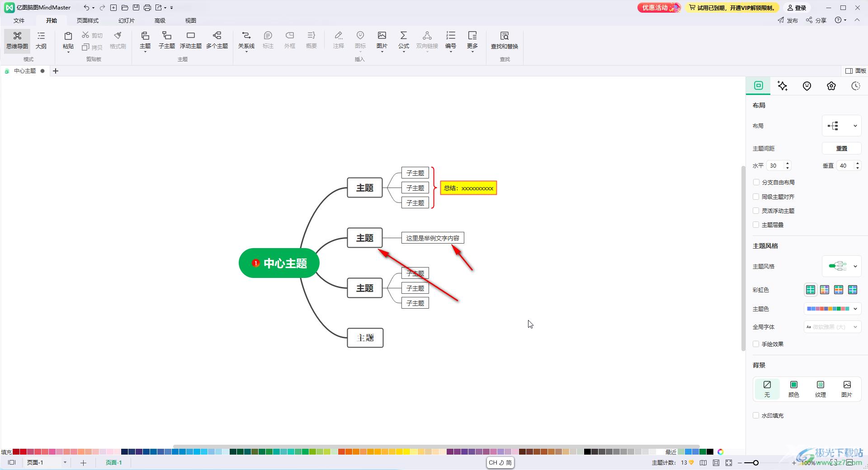
Task: Open the icon/sticker panel tab
Action: (807, 86)
